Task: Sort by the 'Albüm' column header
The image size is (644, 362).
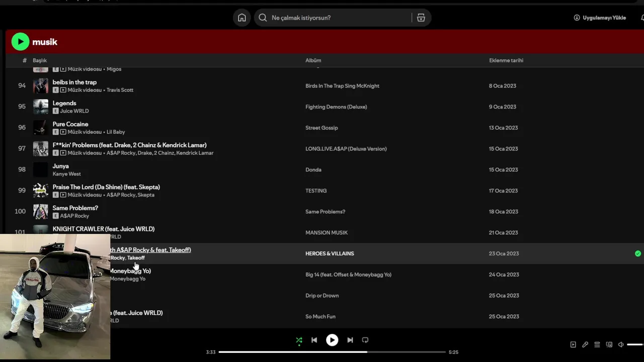Action: pyautogui.click(x=313, y=60)
